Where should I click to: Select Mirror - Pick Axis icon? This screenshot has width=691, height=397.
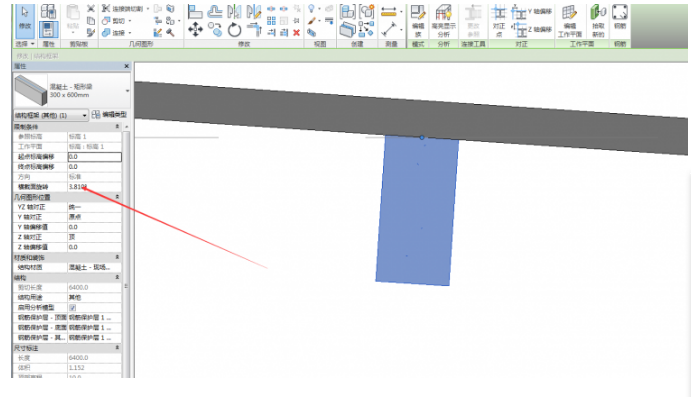click(234, 11)
